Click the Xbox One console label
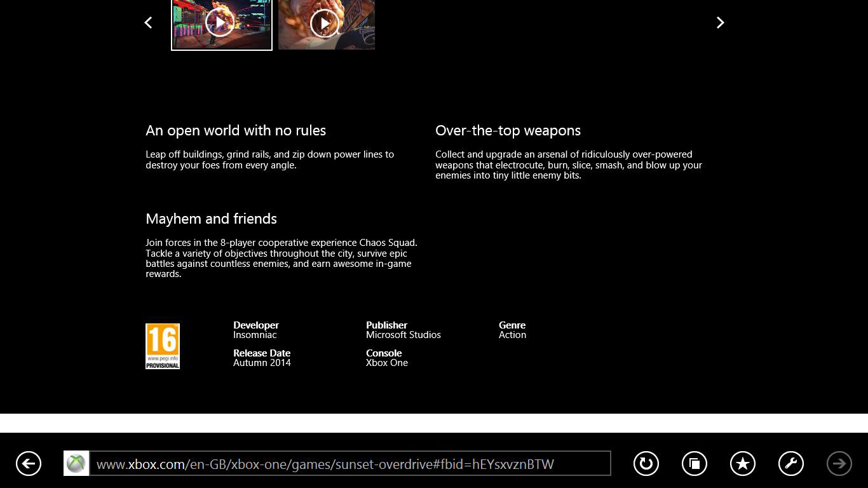Viewport: 868px width, 488px height. pos(386,363)
